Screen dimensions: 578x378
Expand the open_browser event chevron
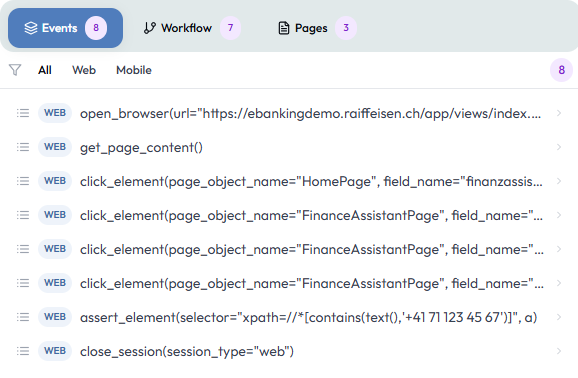(x=559, y=113)
